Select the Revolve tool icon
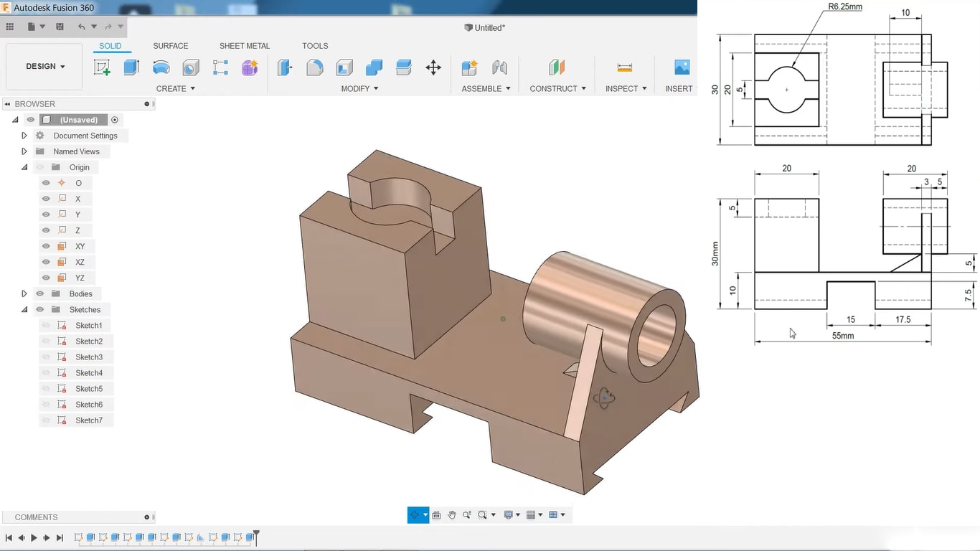980x551 pixels. click(x=161, y=67)
